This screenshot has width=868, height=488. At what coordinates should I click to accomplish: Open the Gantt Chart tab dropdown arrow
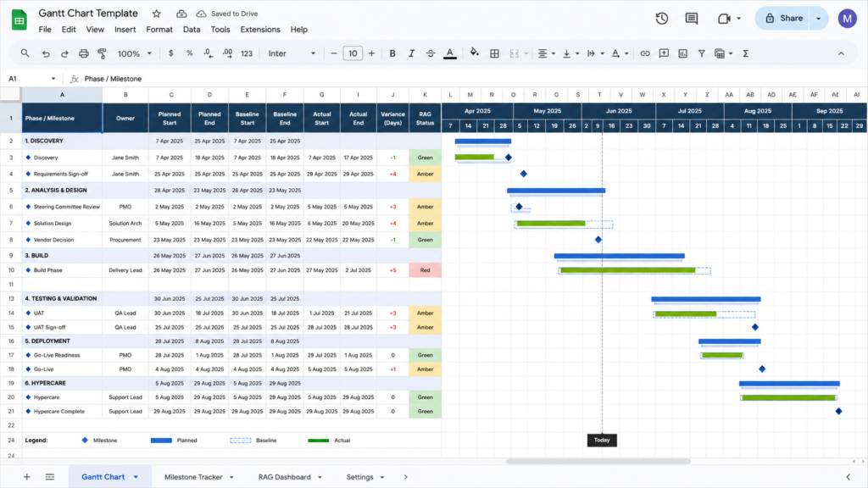click(136, 477)
